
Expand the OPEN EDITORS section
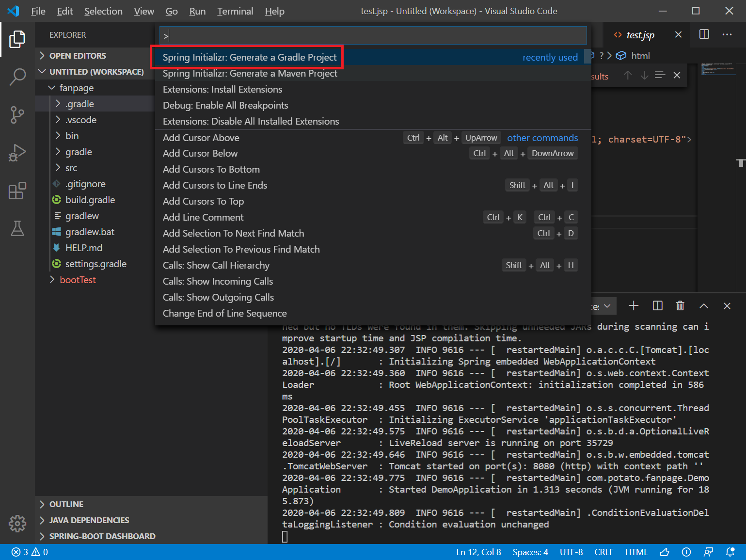(x=95, y=56)
